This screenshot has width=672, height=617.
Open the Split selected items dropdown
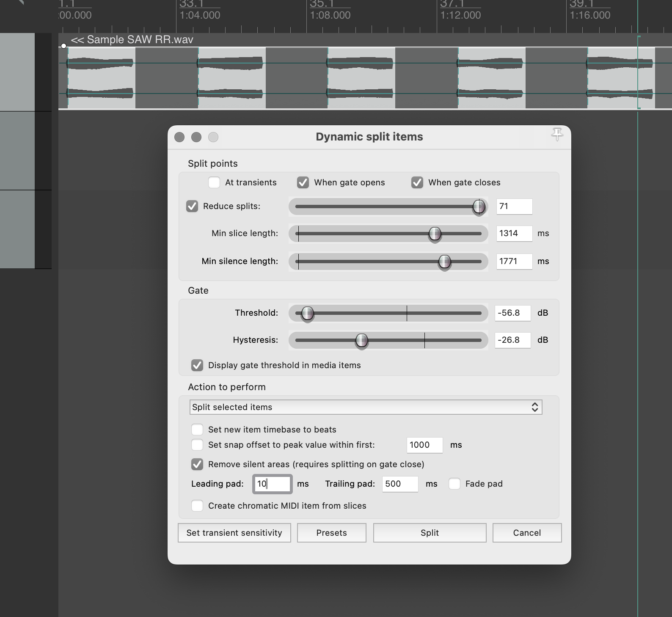coord(366,407)
